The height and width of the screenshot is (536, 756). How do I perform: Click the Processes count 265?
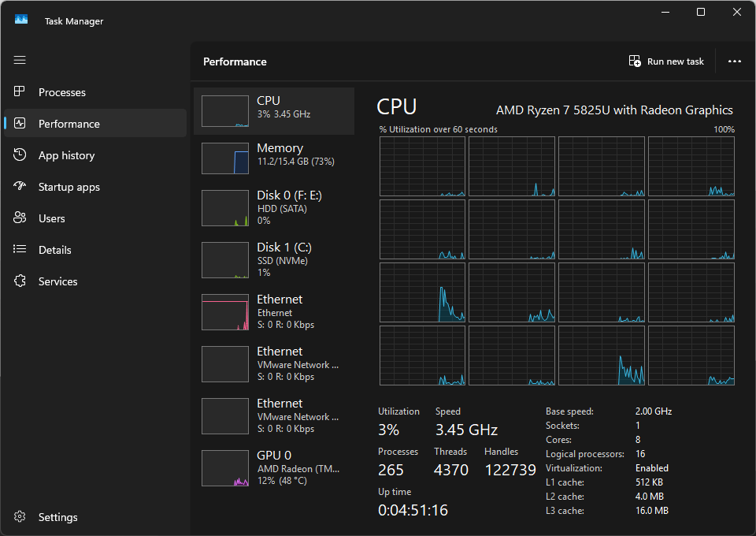pos(391,470)
